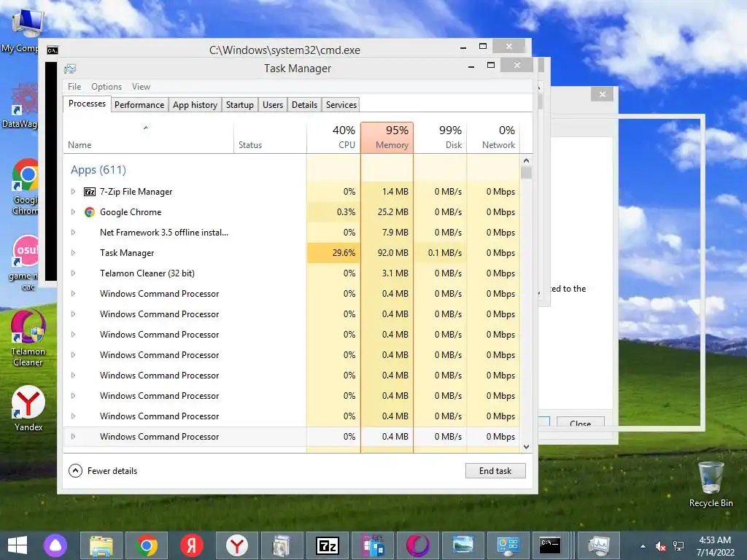747x560 pixels.
Task: Click the process list scrollbar thumb
Action: [526, 172]
